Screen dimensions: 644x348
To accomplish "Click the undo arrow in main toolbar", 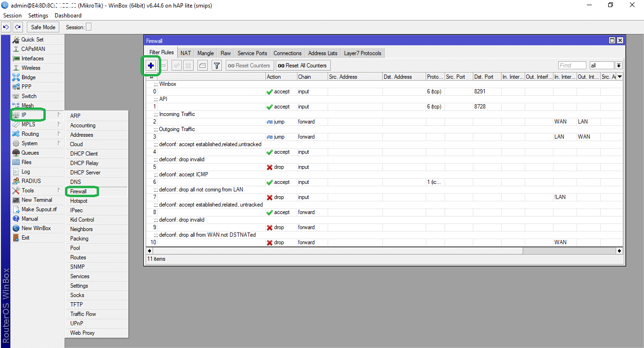I will (6, 27).
